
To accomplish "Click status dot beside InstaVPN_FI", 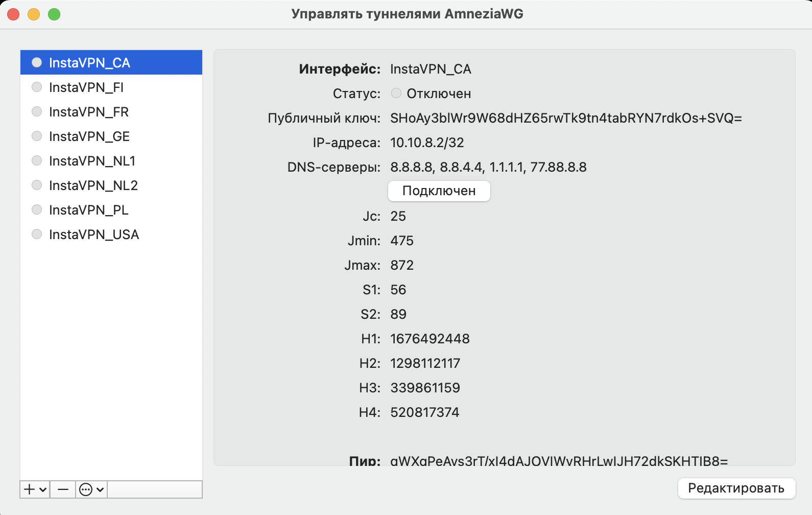I will coord(37,87).
